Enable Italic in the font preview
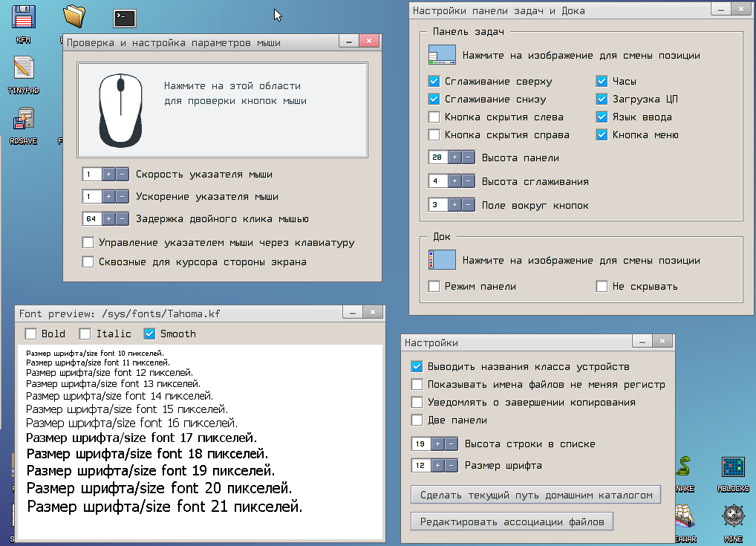Screen dimensions: 756x546 [84, 334]
